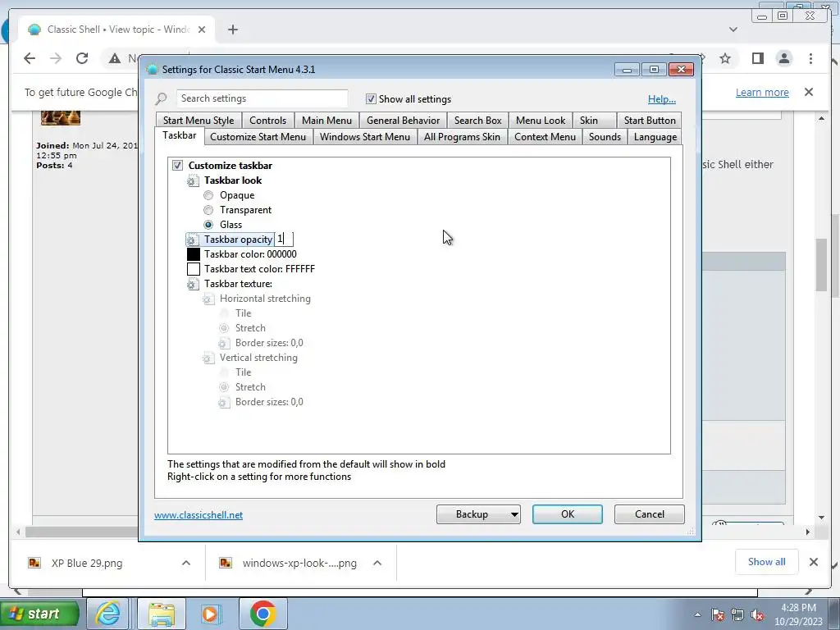Click the magnifier icon beside Search settings
Viewport: 840px width, 630px height.
point(162,98)
